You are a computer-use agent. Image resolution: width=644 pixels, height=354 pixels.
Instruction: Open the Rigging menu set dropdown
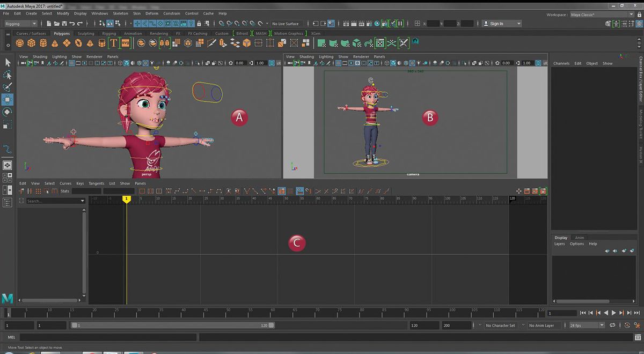(x=20, y=24)
